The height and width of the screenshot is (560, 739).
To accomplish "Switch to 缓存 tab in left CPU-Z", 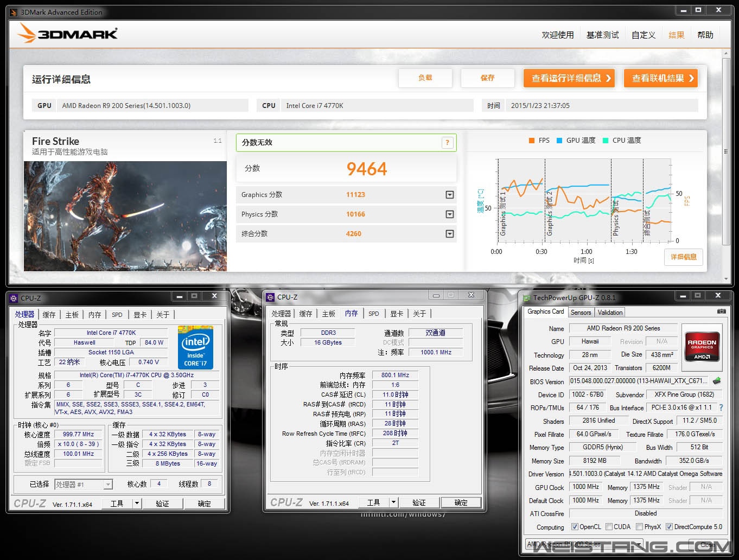I will tap(49, 315).
